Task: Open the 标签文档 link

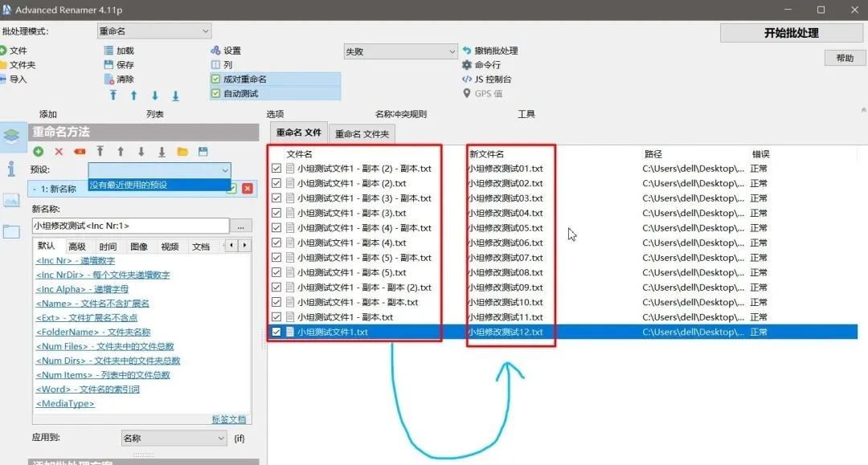Action: [228, 419]
